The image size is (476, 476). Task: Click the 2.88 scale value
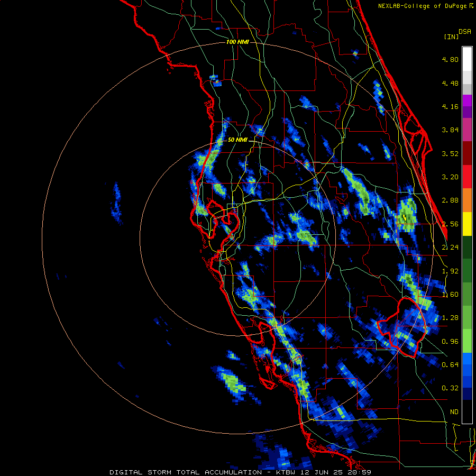pyautogui.click(x=450, y=200)
